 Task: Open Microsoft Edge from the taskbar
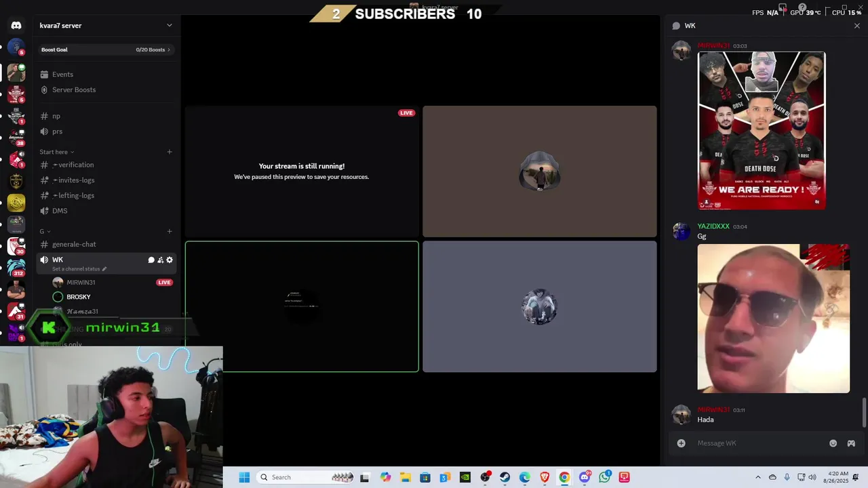(x=525, y=477)
